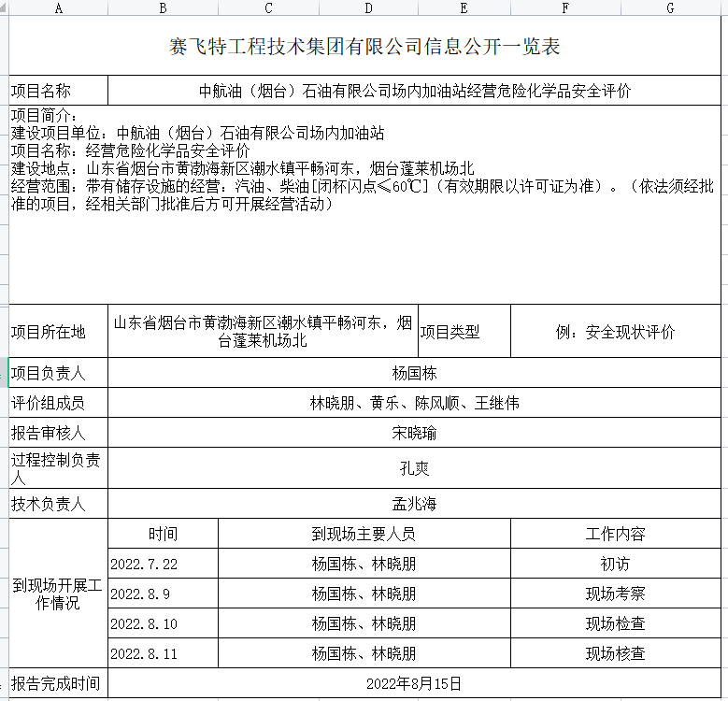
Task: Select cell 林晓朋、黄乐、陈风顺、王继伟
Action: (414, 403)
